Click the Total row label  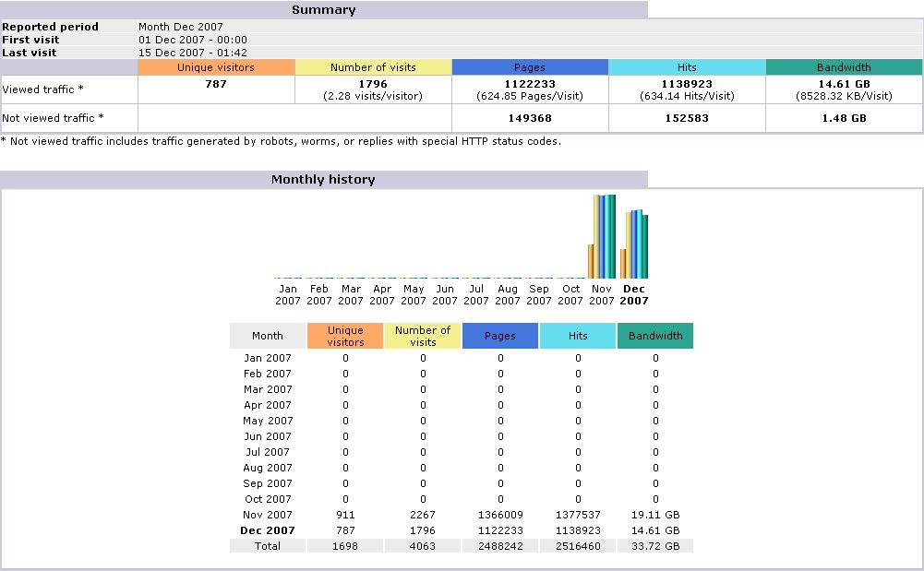[x=268, y=546]
